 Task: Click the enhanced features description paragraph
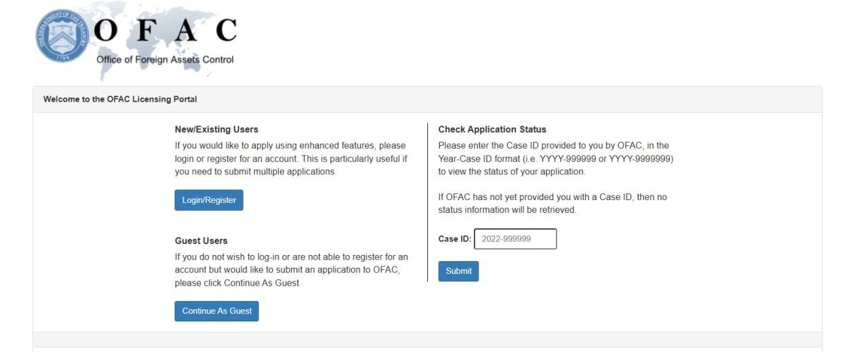(290, 159)
